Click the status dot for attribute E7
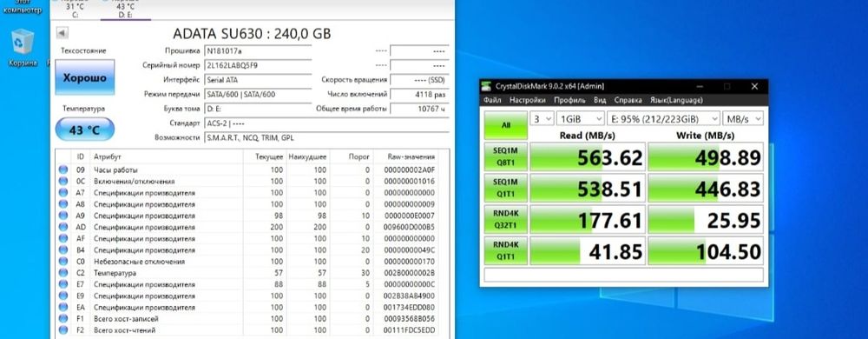The height and width of the screenshot is (339, 868). [63, 285]
